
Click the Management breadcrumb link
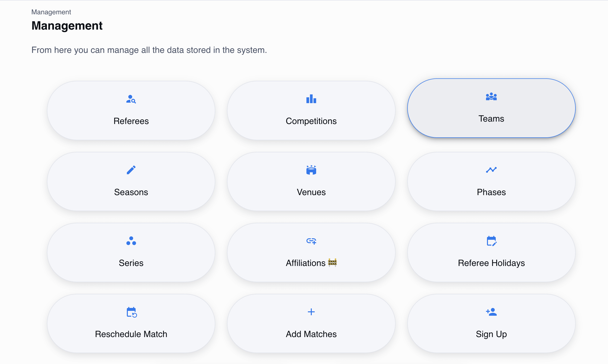click(x=51, y=12)
